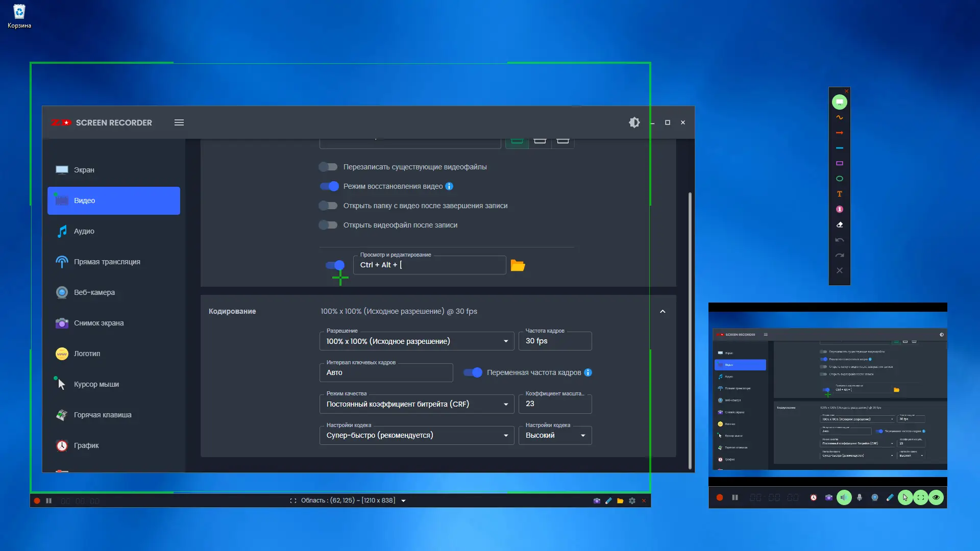Click the red record button in bottom bar
The image size is (980, 551).
pyautogui.click(x=37, y=501)
